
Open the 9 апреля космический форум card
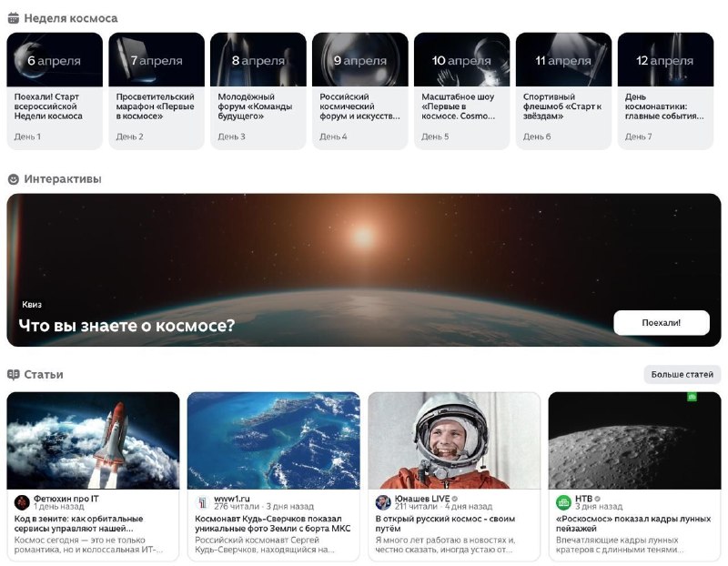click(x=359, y=91)
